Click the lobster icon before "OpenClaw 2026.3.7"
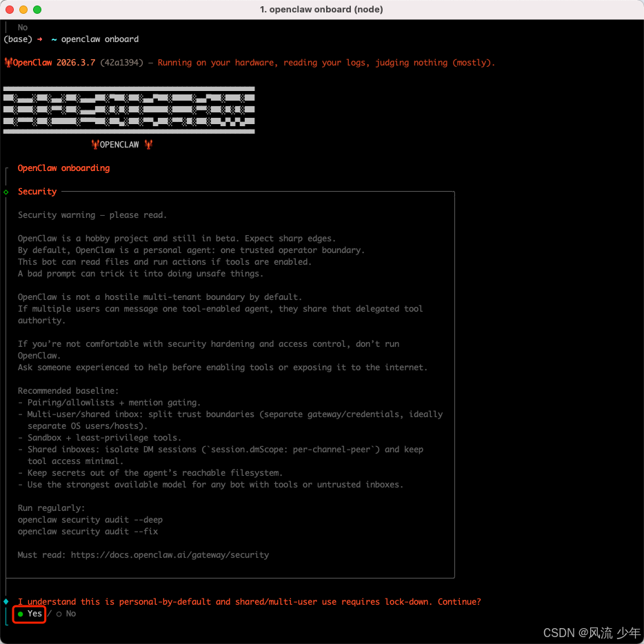Image resolution: width=644 pixels, height=644 pixels. pos(8,63)
